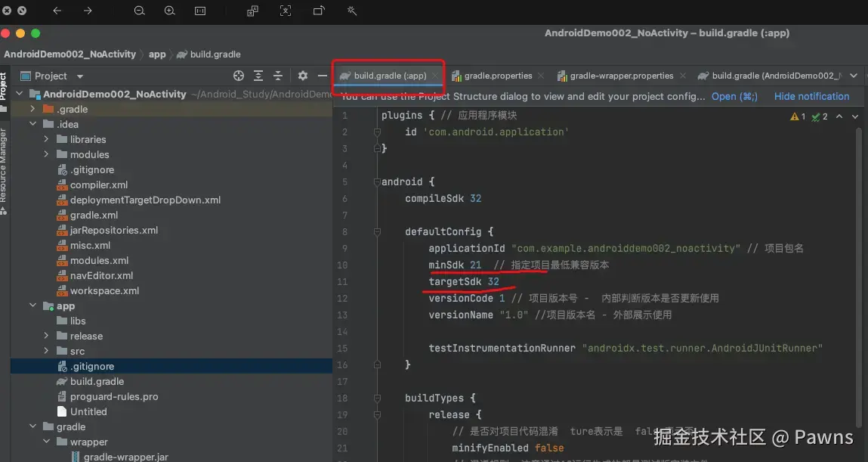Zoom out using the minus magnifier icon

point(140,11)
